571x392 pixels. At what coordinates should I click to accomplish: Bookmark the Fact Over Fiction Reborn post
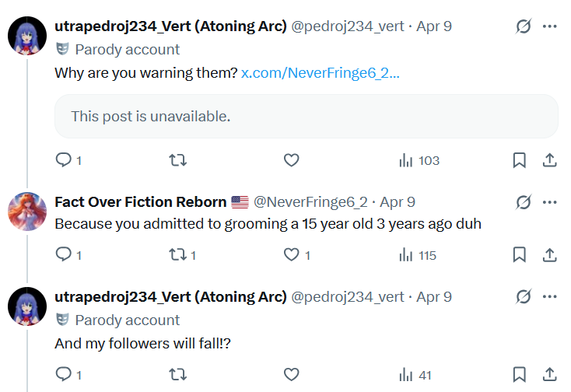tap(520, 255)
